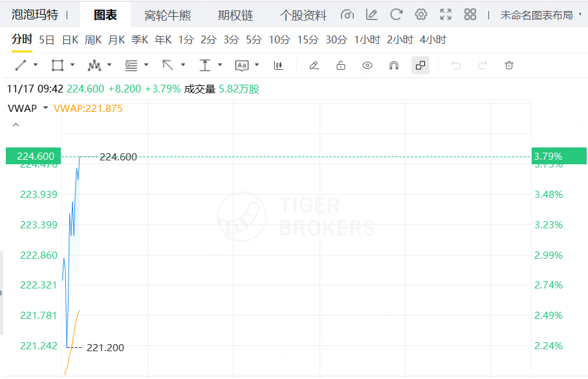Toggle the highlighted multi-chart sync drawing button
588x379 pixels.
click(420, 65)
